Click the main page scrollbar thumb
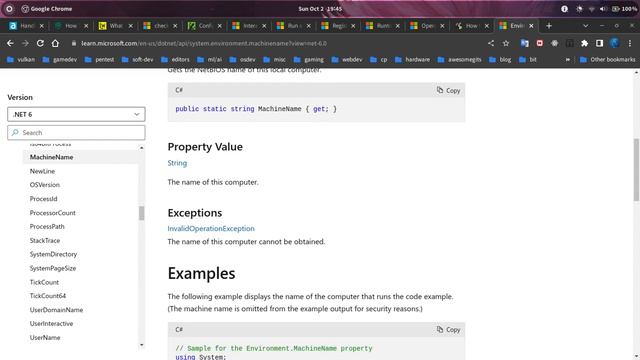This screenshot has height=360, width=640. pyautogui.click(x=636, y=169)
